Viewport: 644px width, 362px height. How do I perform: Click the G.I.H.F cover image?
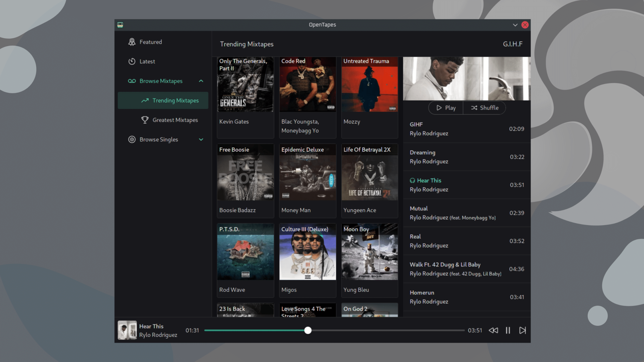(467, 78)
